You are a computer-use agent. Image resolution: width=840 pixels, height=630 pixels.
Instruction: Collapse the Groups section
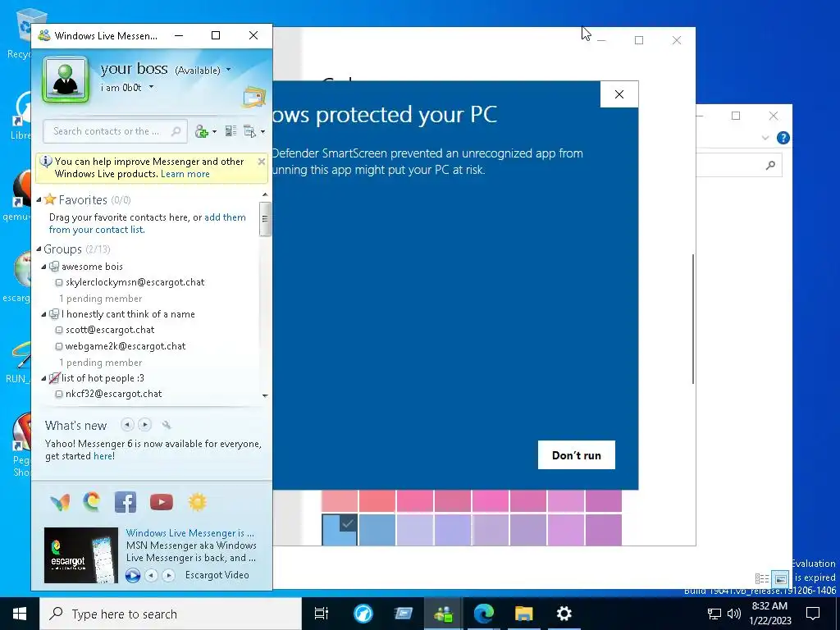pyautogui.click(x=39, y=249)
